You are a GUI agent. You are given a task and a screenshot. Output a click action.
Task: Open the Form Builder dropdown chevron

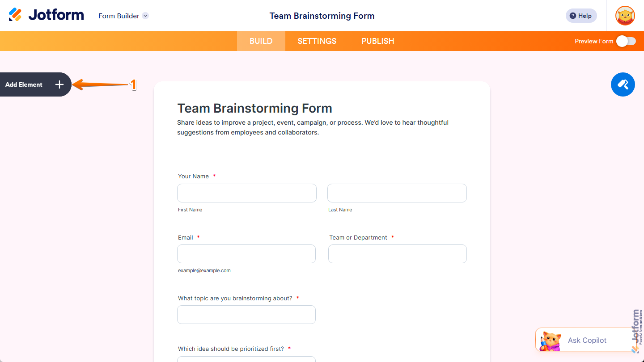pyautogui.click(x=145, y=15)
